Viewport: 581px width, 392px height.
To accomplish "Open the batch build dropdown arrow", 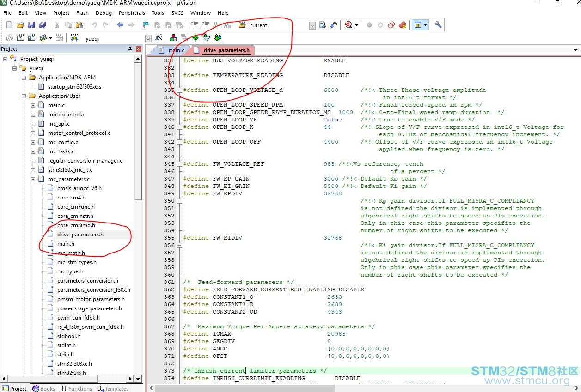I will pyautogui.click(x=50, y=38).
